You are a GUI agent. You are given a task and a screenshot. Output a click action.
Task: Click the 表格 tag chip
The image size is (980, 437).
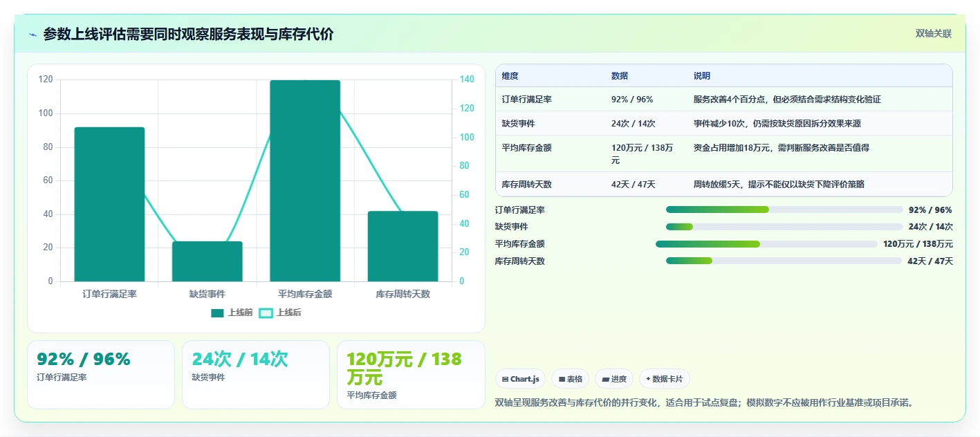point(571,379)
